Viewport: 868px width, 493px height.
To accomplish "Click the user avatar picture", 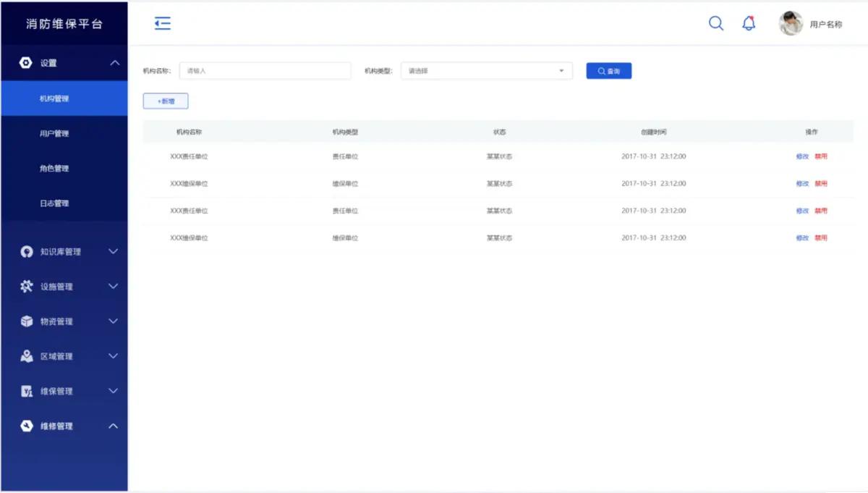I will [x=791, y=23].
